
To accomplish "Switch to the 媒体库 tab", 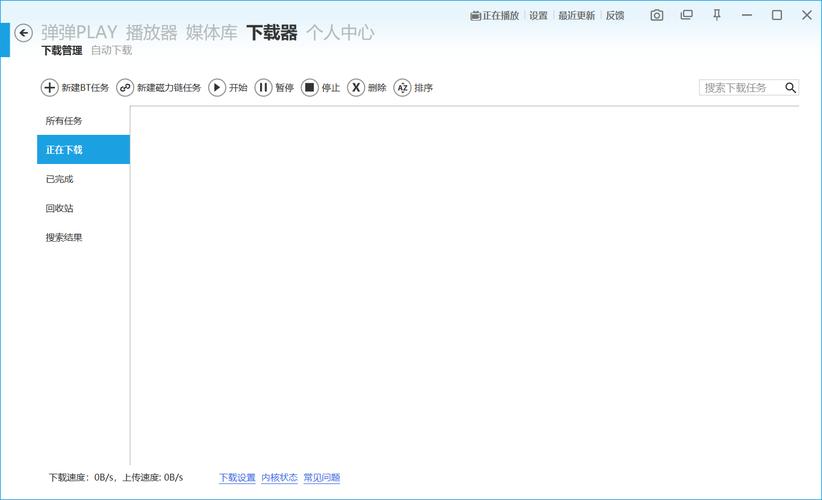I will (212, 32).
